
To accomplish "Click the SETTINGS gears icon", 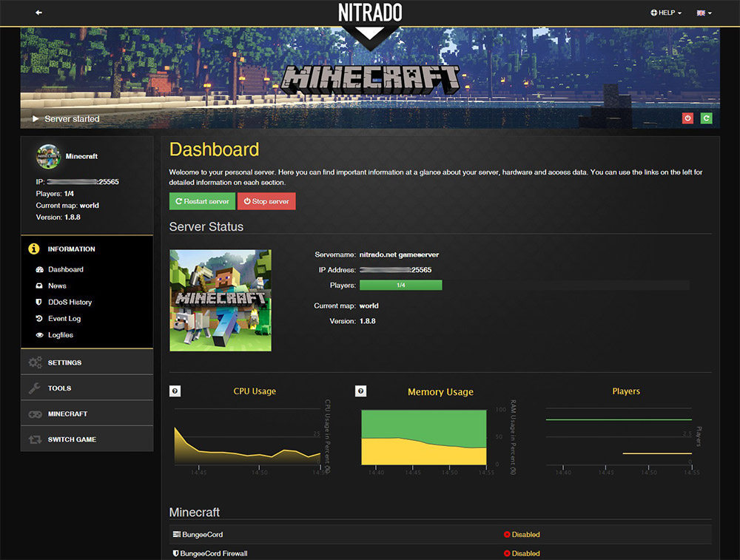I will pyautogui.click(x=35, y=362).
